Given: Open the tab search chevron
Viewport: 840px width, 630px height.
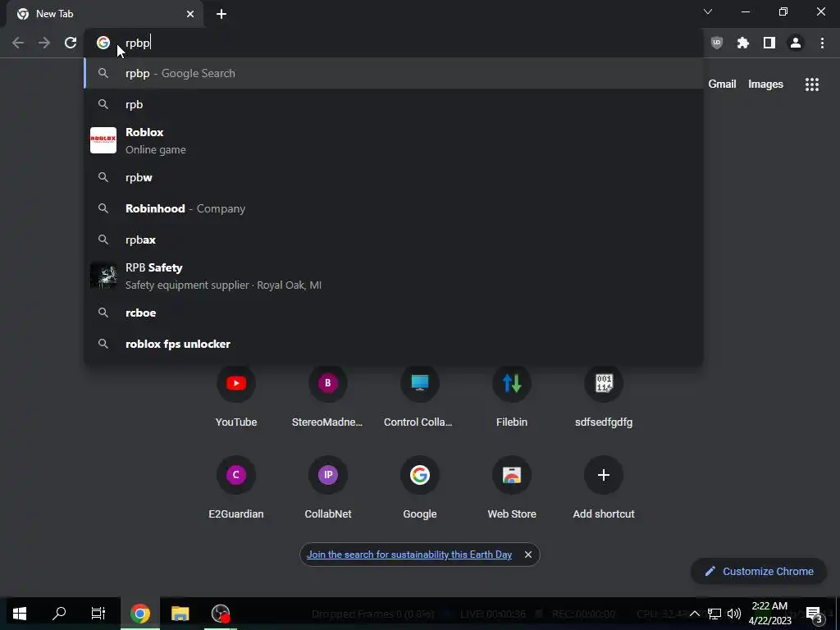Looking at the screenshot, I should [x=708, y=11].
